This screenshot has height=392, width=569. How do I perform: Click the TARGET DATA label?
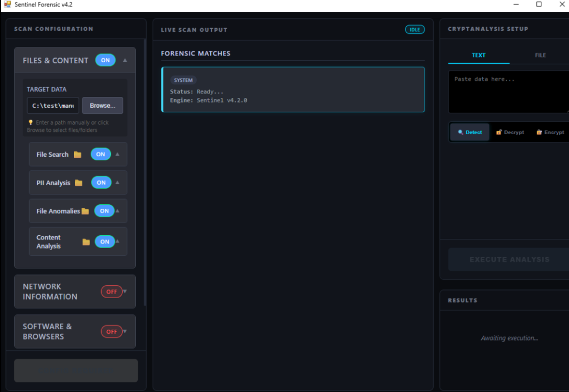pos(46,89)
